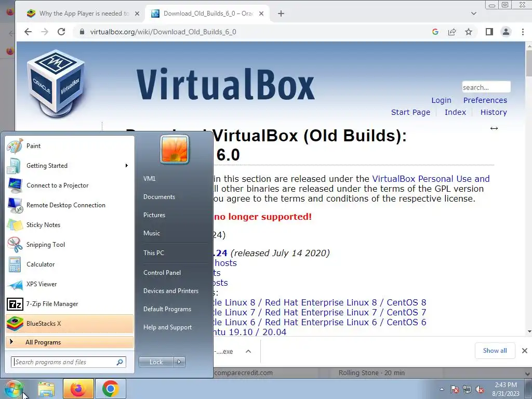Screen dimensions: 532x399
Task: Click the Login link
Action: 441,100
